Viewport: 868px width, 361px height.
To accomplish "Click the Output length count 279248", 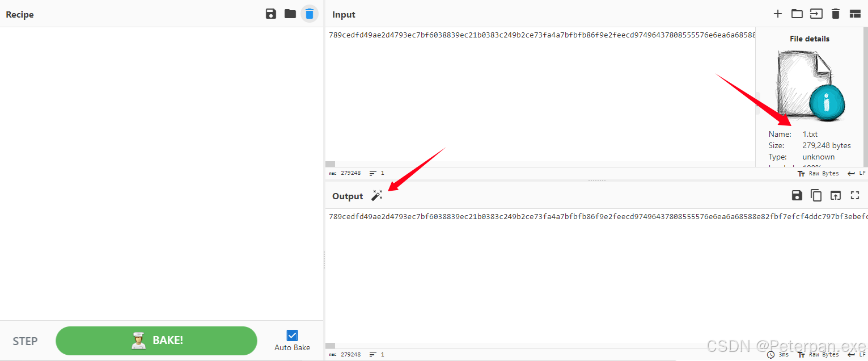I will tap(345, 354).
